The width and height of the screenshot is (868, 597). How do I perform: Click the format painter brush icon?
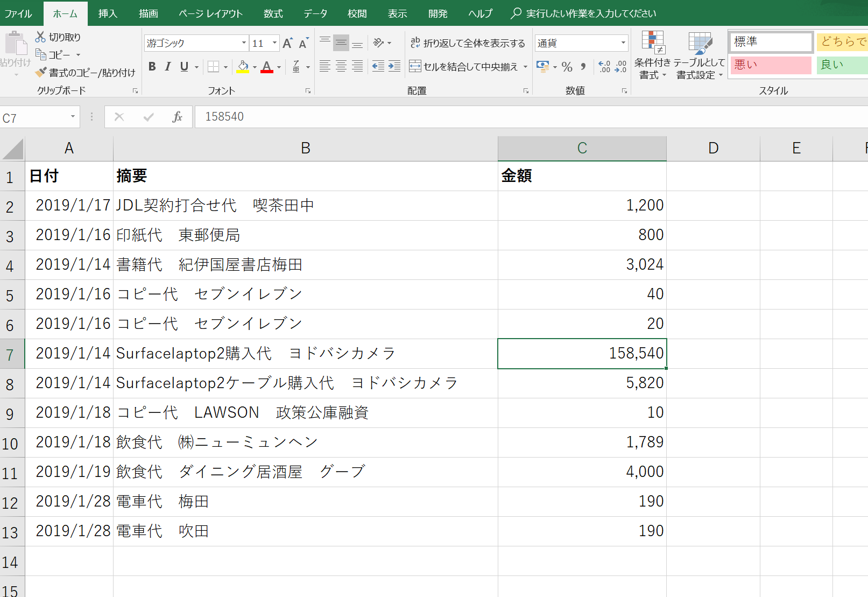41,72
